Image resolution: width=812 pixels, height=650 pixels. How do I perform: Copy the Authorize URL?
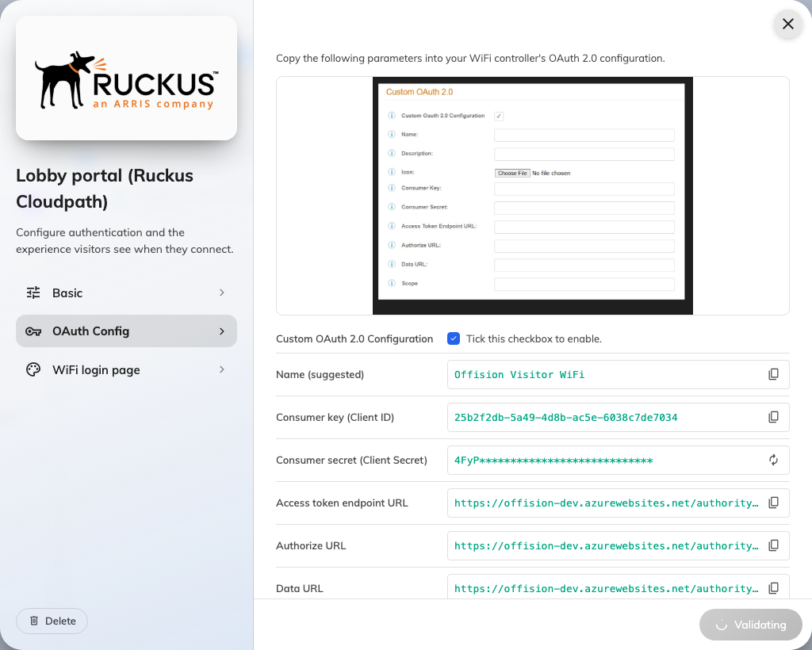click(773, 545)
